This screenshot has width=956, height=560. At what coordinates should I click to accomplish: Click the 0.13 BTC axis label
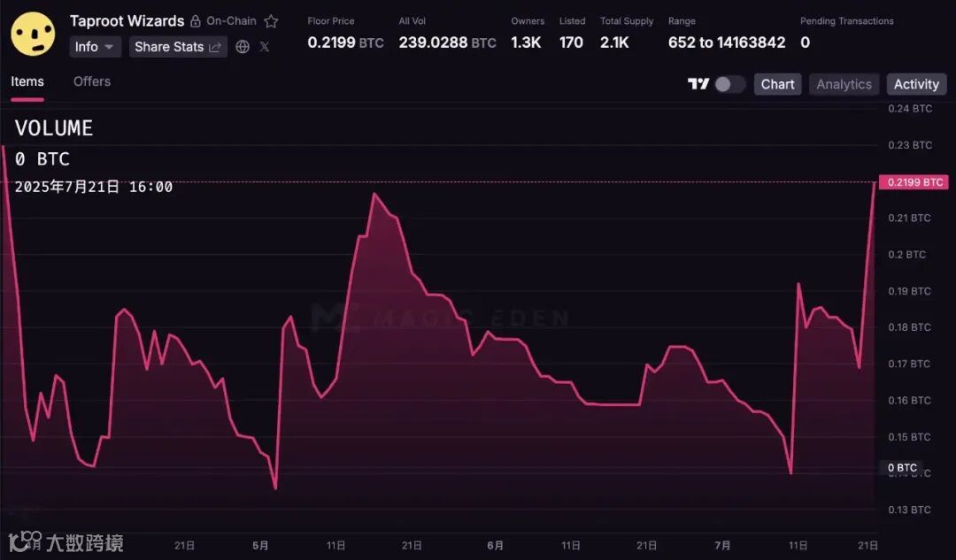point(909,510)
